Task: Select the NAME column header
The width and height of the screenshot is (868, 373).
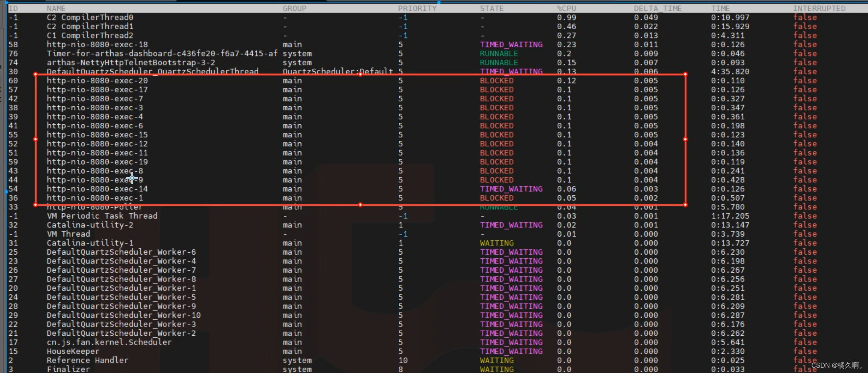Action: 56,8
